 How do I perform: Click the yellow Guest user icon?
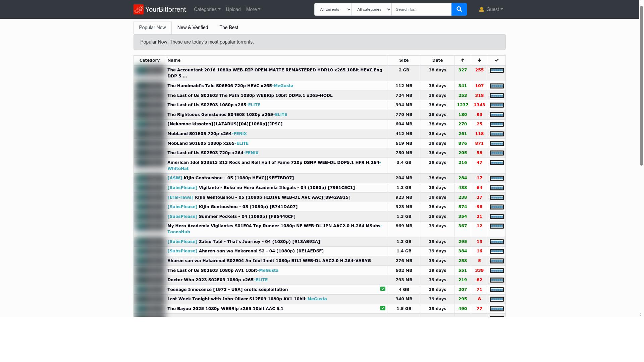482,9
